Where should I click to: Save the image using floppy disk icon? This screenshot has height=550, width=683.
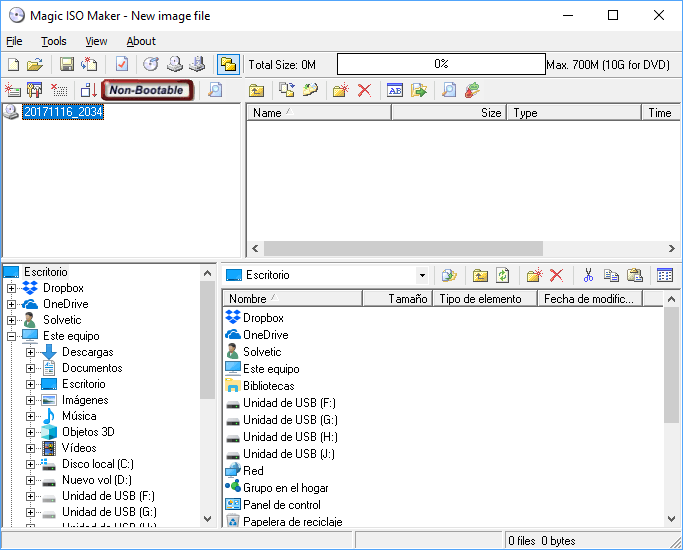tap(67, 64)
